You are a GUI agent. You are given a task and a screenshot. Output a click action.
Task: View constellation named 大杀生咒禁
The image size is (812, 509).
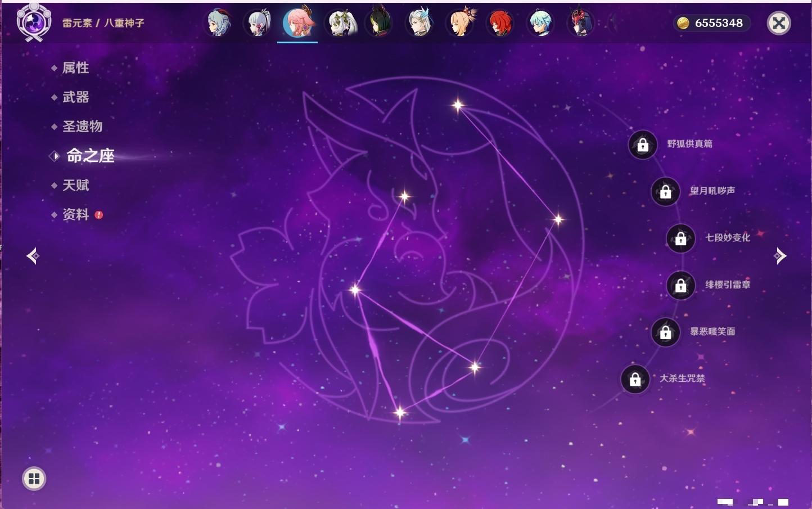(682, 379)
